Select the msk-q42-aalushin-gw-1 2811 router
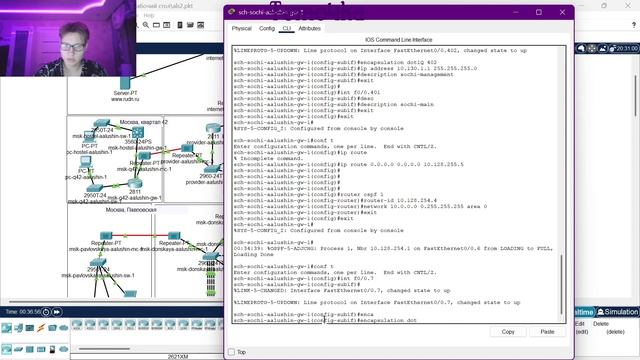 coord(135,184)
